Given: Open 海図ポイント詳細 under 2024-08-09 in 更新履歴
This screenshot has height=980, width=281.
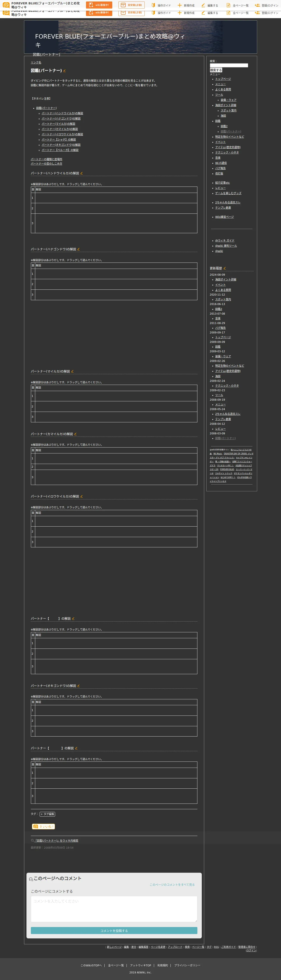Looking at the screenshot, I should pos(226,280).
